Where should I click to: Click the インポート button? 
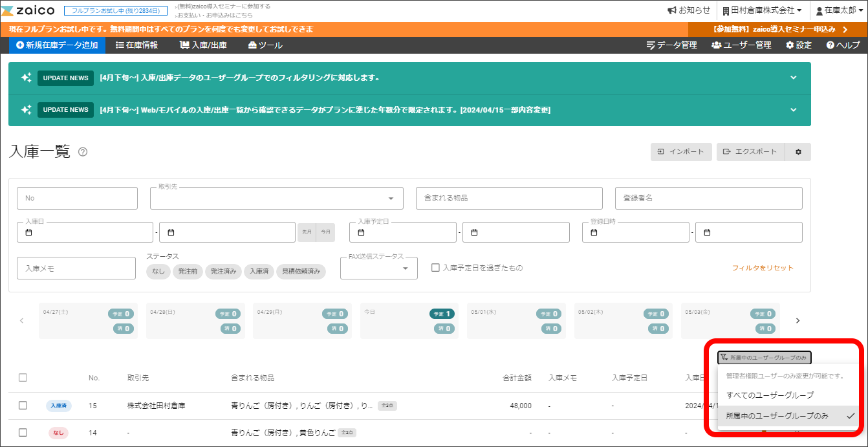point(681,152)
